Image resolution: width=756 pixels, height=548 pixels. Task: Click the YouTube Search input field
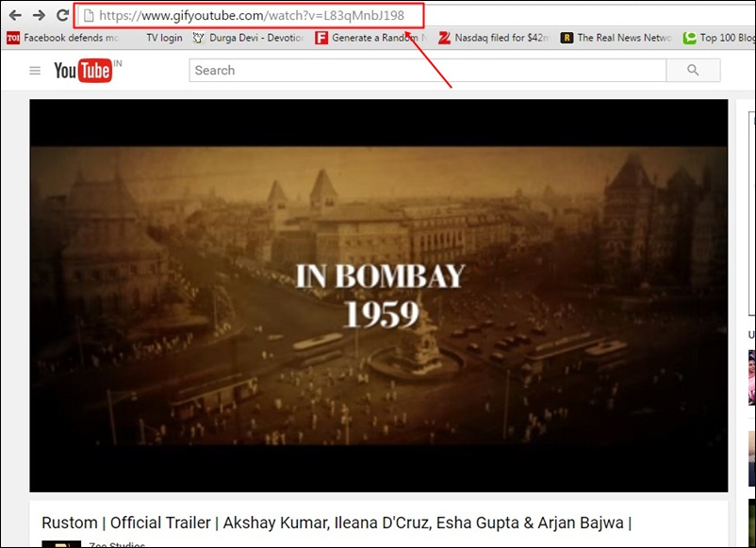tap(428, 71)
